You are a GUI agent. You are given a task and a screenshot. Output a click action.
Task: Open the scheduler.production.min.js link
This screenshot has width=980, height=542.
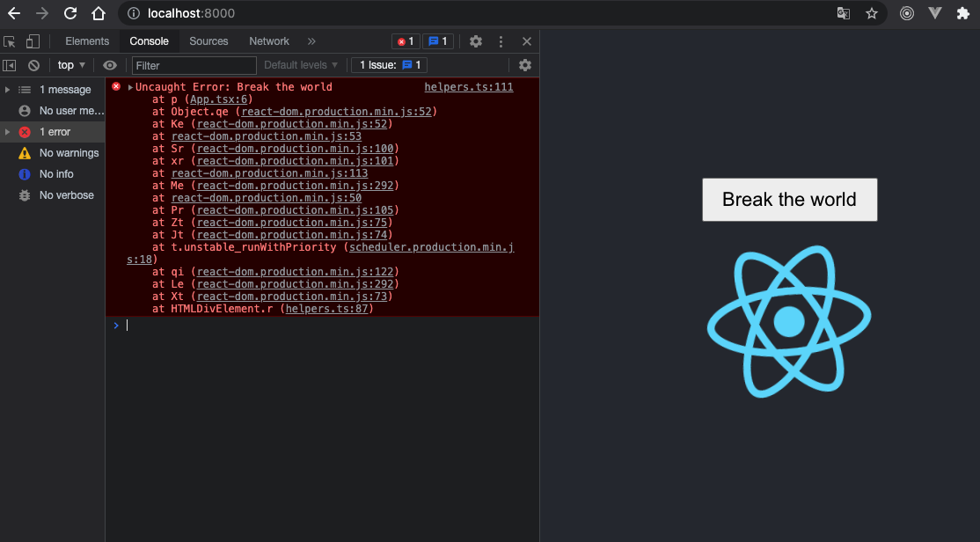pyautogui.click(x=431, y=247)
